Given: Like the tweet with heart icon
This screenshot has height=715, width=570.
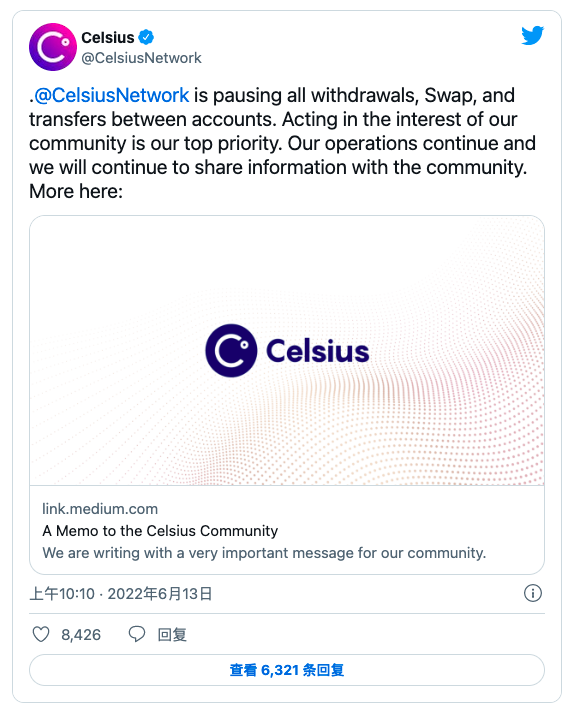Looking at the screenshot, I should pyautogui.click(x=41, y=634).
